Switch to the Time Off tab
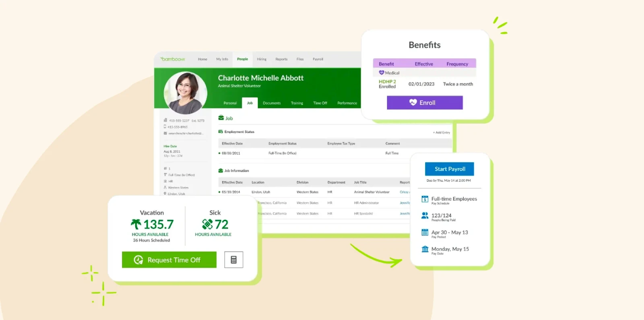The width and height of the screenshot is (644, 320). 320,103
